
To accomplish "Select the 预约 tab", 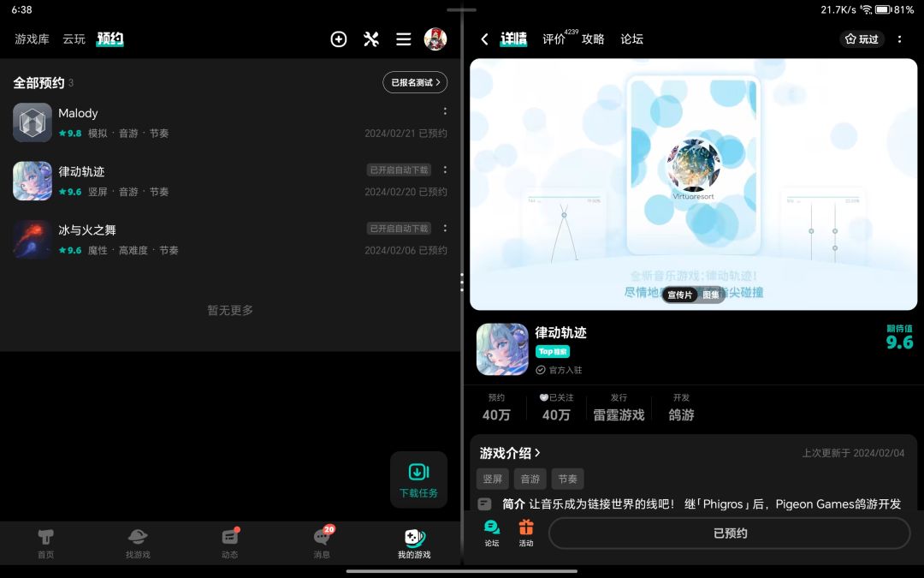I will [110, 39].
